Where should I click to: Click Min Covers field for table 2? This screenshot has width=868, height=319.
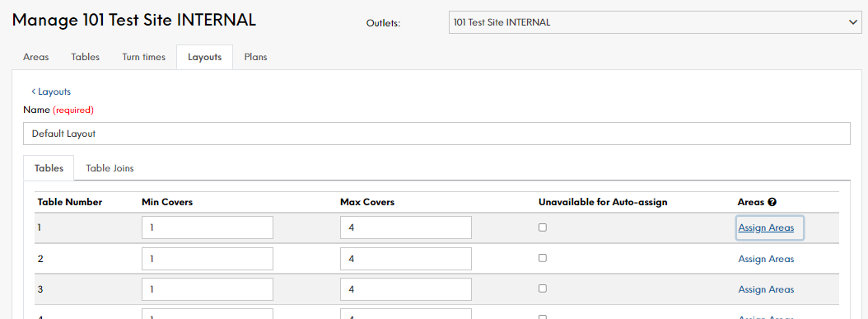(x=207, y=259)
